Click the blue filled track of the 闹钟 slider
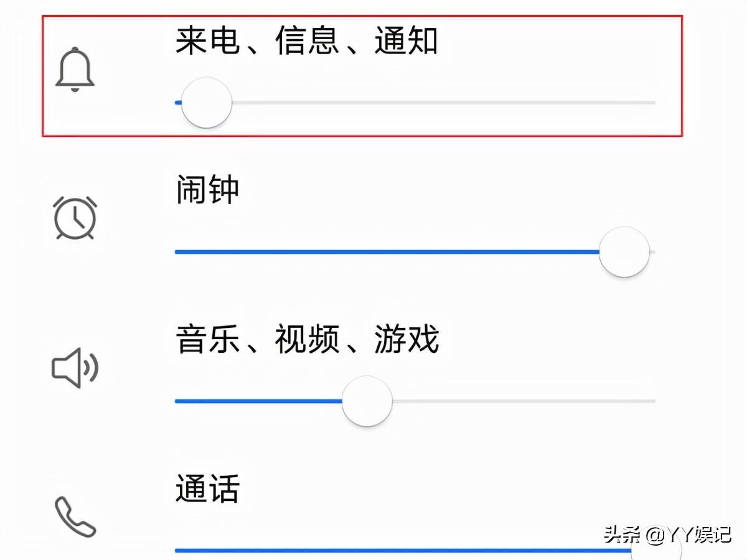Viewport: 747px width, 560px height. tap(387, 252)
